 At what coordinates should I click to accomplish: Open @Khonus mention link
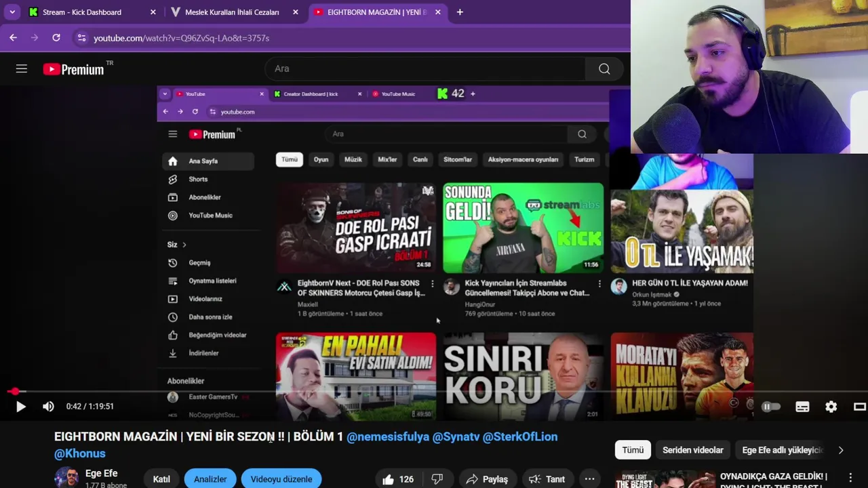pos(80,453)
